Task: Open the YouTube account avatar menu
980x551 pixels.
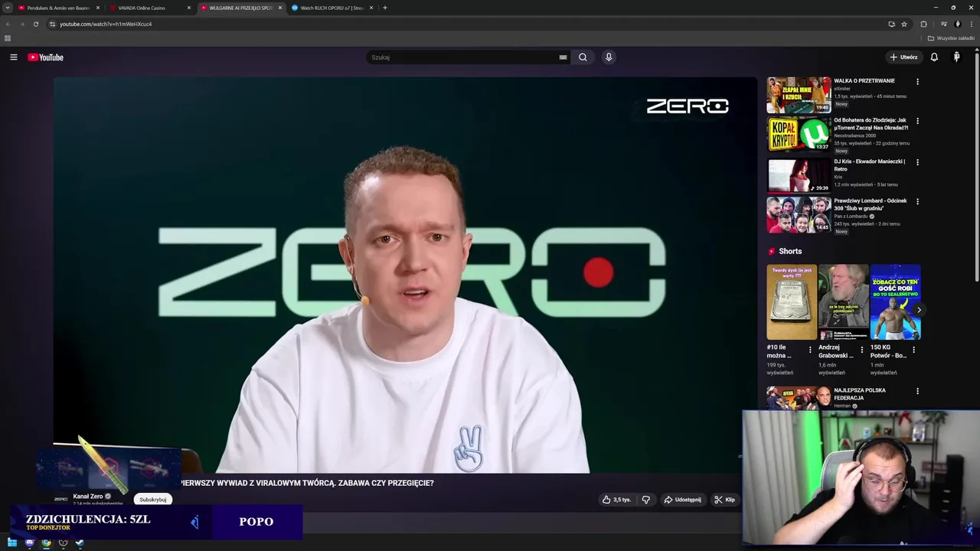Action: (x=956, y=57)
